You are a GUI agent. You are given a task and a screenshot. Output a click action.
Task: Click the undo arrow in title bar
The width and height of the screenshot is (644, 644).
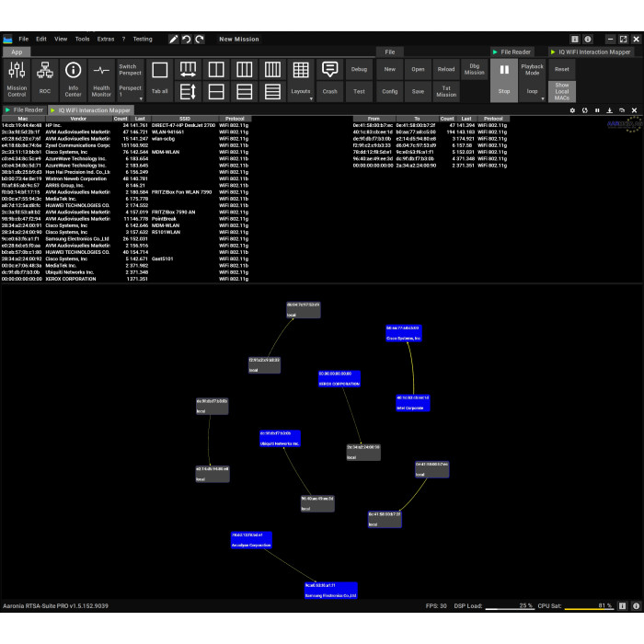tap(187, 40)
